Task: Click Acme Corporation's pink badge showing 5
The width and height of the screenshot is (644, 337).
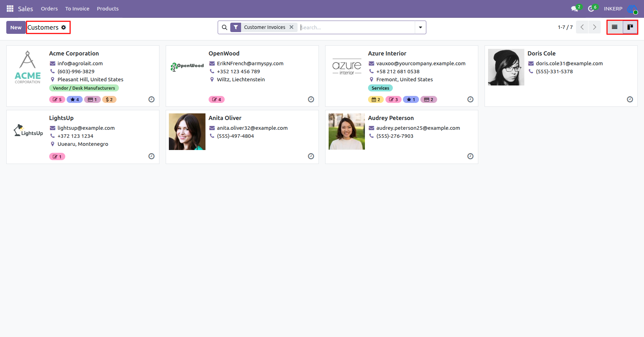Action: [x=57, y=99]
